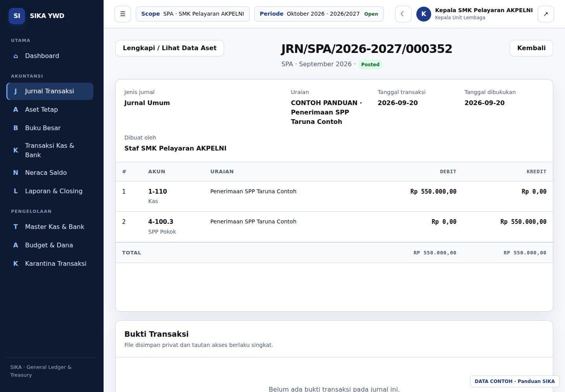Click the K user avatar circle
Viewport: 565px width, 392px height.
tap(424, 14)
